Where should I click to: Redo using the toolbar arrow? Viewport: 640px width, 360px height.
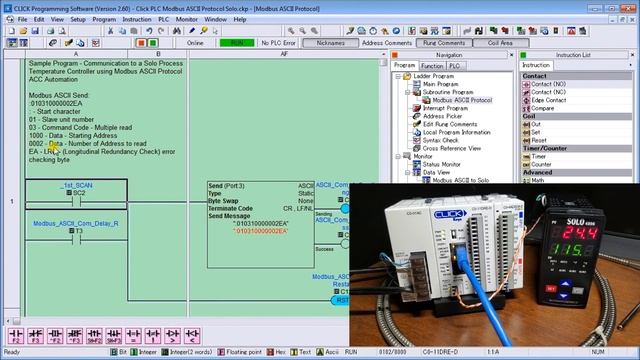coord(161,31)
